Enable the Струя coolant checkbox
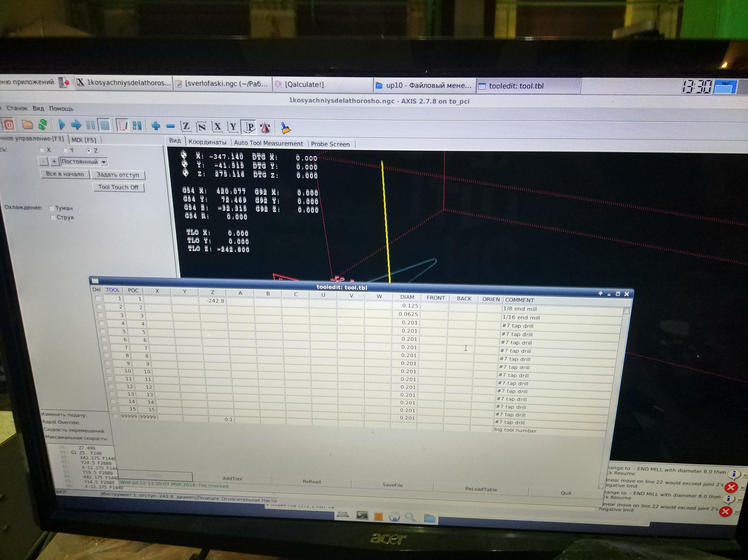748x560 pixels. pos(53,217)
